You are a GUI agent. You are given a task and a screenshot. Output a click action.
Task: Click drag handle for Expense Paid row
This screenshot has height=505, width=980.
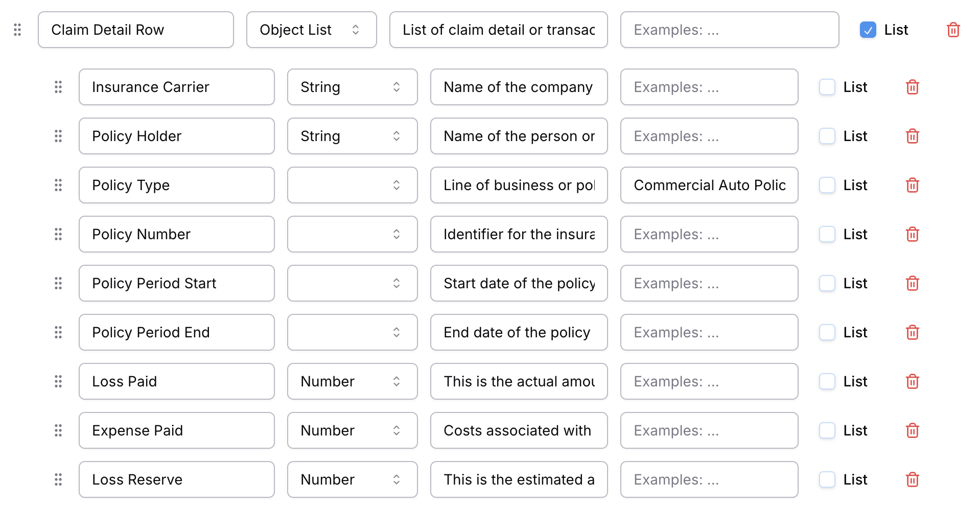[x=58, y=430]
